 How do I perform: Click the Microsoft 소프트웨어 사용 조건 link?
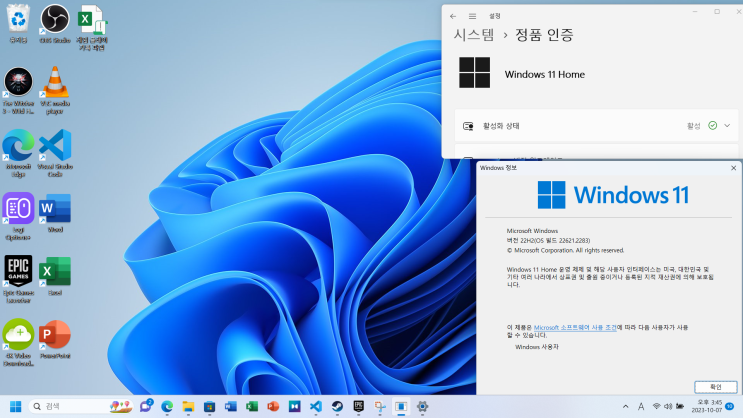coord(575,327)
